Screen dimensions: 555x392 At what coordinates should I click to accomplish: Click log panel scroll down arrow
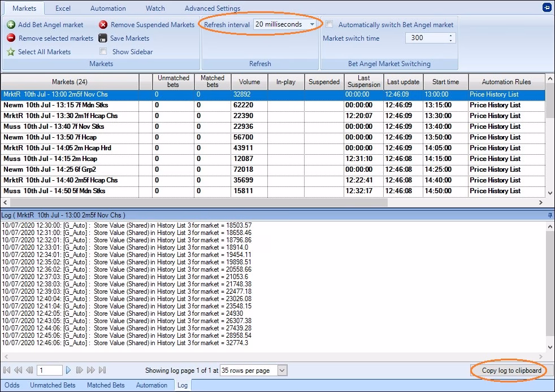pos(550,347)
